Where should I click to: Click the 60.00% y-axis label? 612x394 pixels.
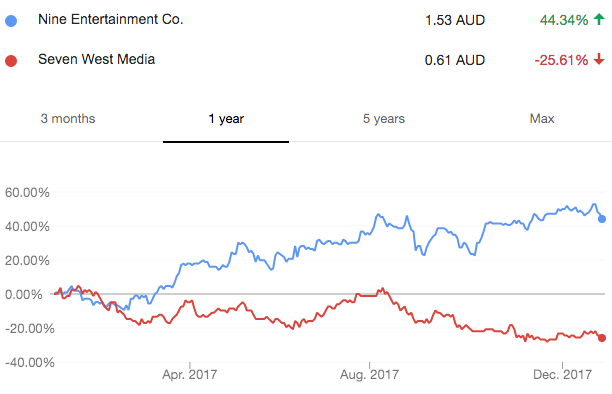coord(27,193)
